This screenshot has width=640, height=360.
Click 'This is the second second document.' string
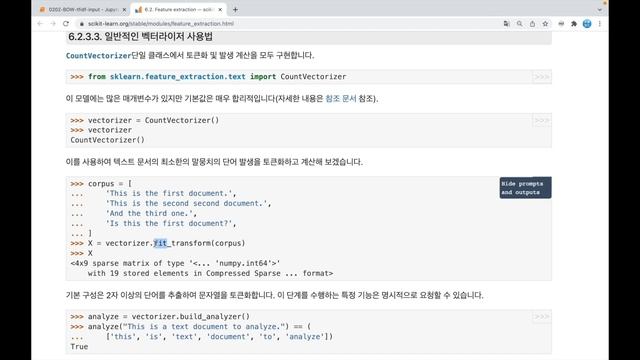187,203
